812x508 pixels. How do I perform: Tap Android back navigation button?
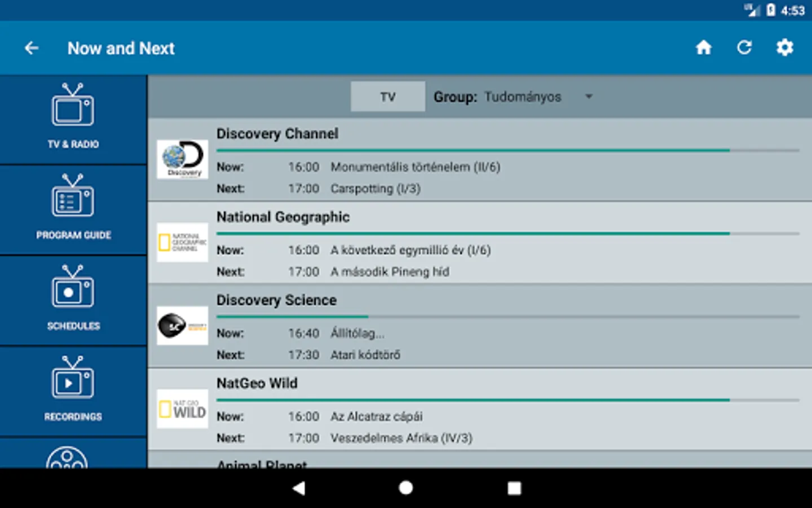(x=299, y=488)
